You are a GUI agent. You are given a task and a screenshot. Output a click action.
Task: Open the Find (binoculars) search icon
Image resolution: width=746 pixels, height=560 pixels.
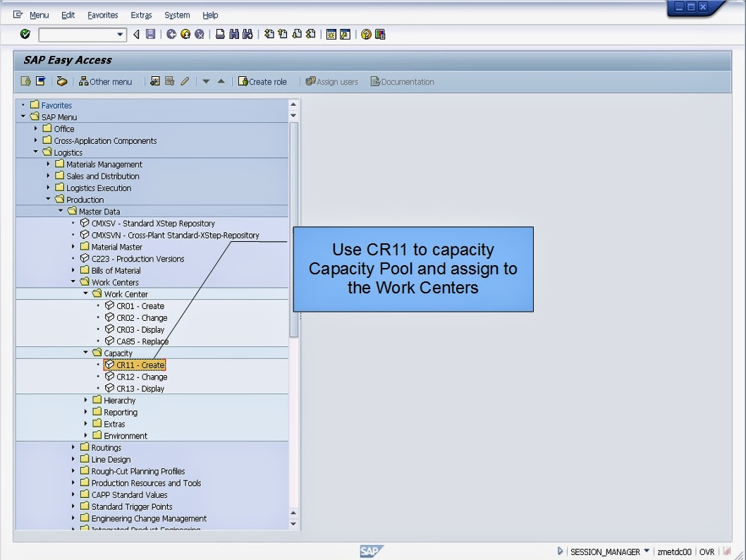[x=235, y=34]
